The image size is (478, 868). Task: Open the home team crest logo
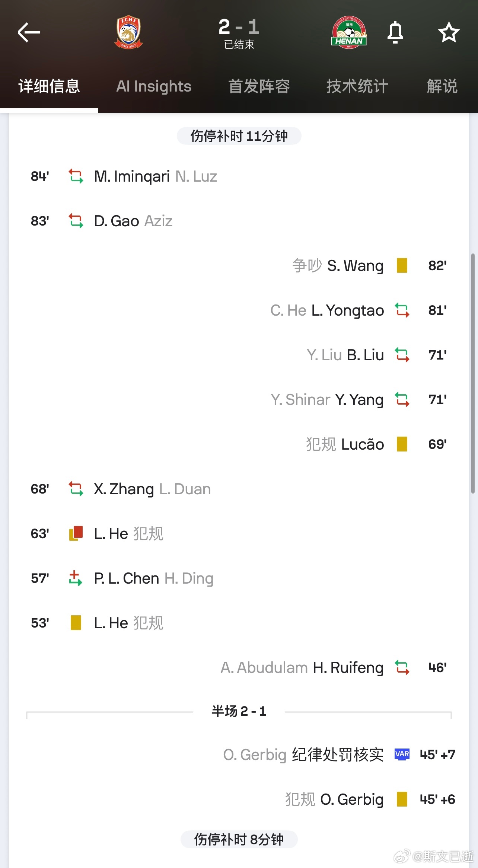click(x=128, y=32)
